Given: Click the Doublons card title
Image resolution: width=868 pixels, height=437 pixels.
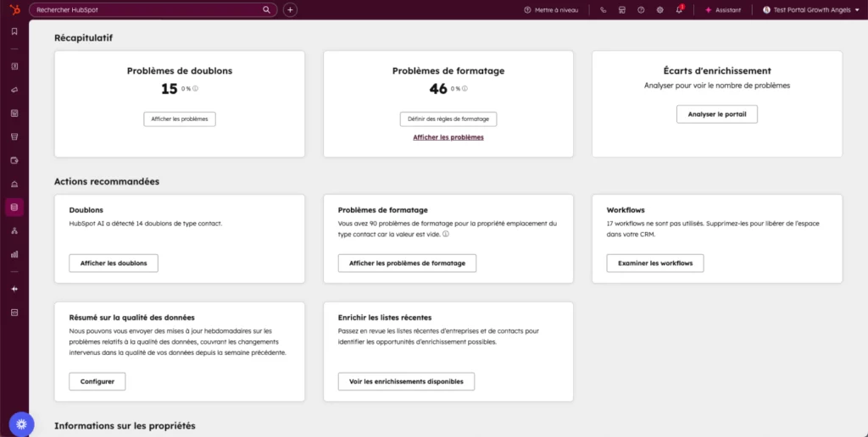Looking at the screenshot, I should click(x=86, y=210).
